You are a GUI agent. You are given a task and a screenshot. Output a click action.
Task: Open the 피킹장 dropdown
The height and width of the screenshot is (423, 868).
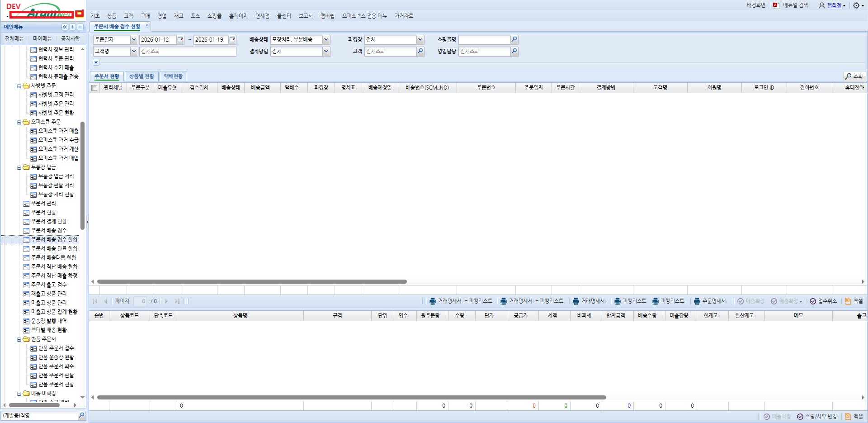420,40
